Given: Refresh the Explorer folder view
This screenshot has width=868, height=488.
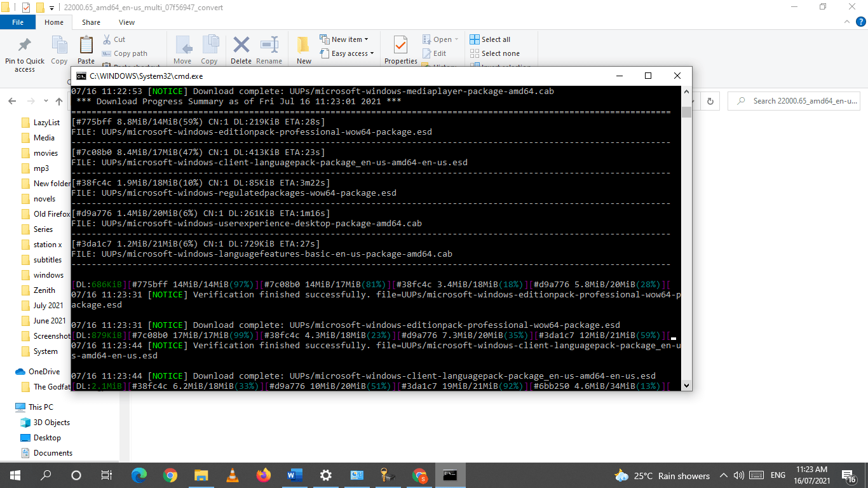Looking at the screenshot, I should click(710, 100).
